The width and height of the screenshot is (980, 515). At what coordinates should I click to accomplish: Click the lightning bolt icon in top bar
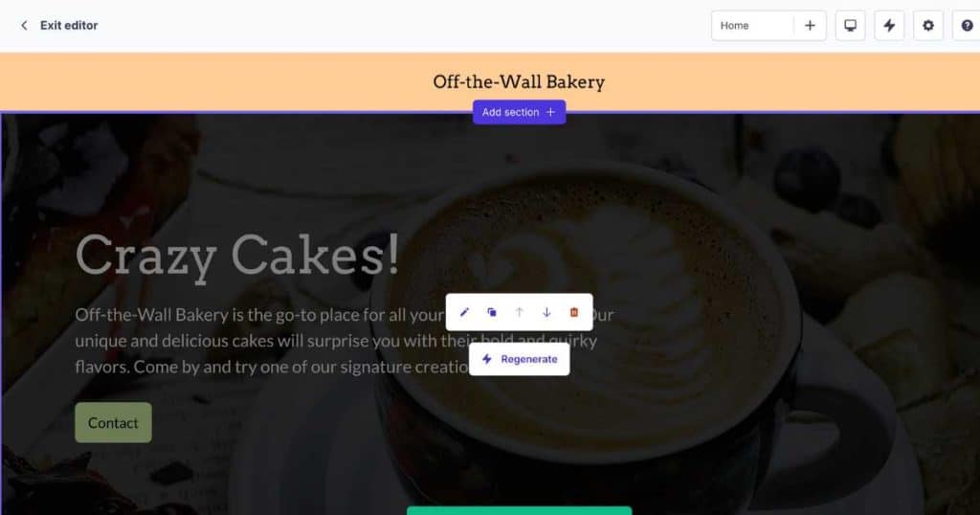tap(889, 26)
